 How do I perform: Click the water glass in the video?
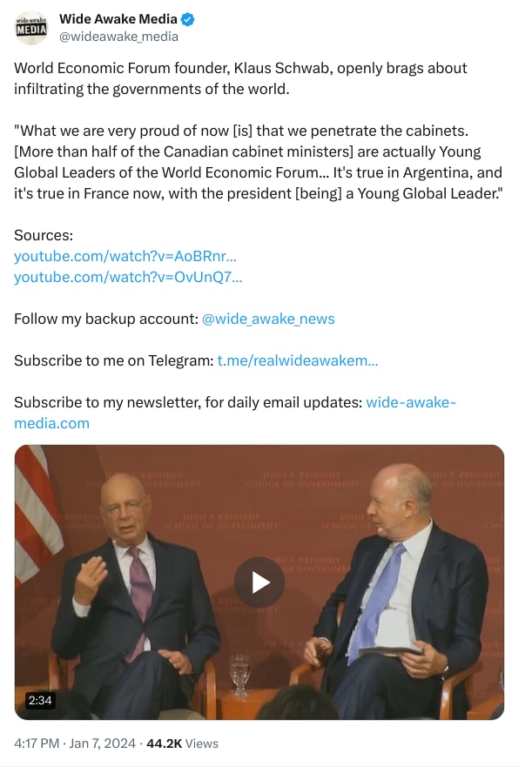[x=239, y=673]
